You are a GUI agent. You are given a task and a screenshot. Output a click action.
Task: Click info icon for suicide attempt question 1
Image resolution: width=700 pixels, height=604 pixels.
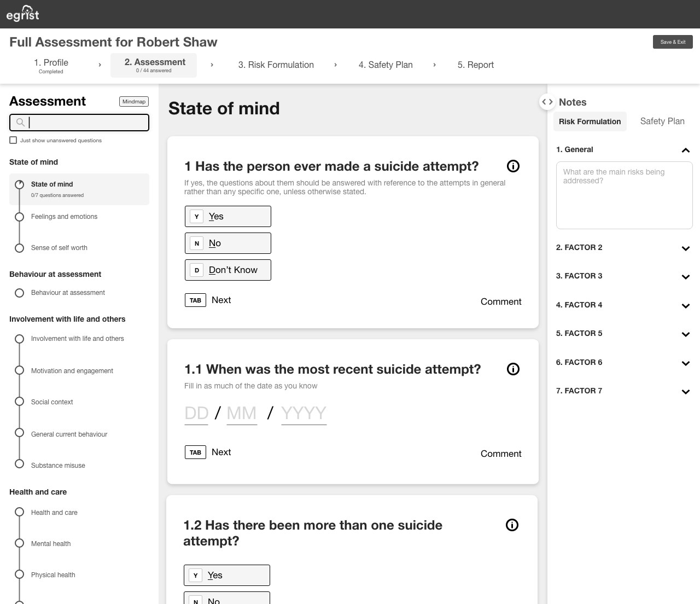point(513,166)
